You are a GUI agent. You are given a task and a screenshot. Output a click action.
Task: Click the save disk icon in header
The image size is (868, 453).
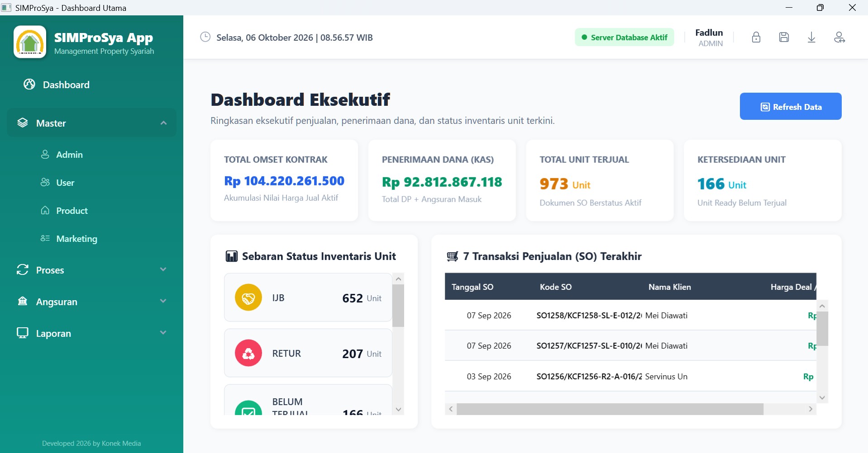[x=784, y=38]
